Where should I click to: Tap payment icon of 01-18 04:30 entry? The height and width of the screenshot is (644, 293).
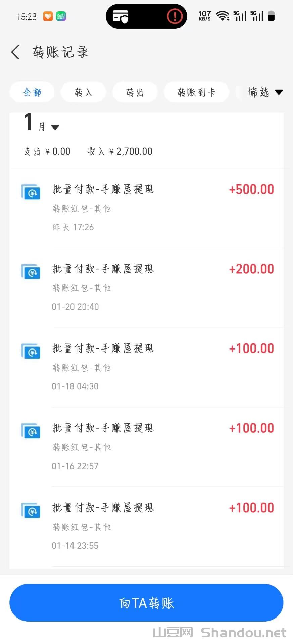pyautogui.click(x=31, y=351)
